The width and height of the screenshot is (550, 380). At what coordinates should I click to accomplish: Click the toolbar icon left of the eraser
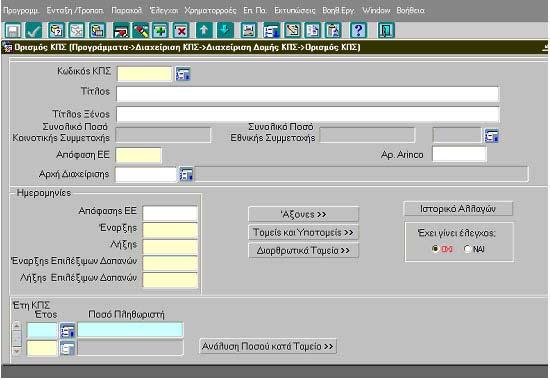pyautogui.click(x=121, y=31)
